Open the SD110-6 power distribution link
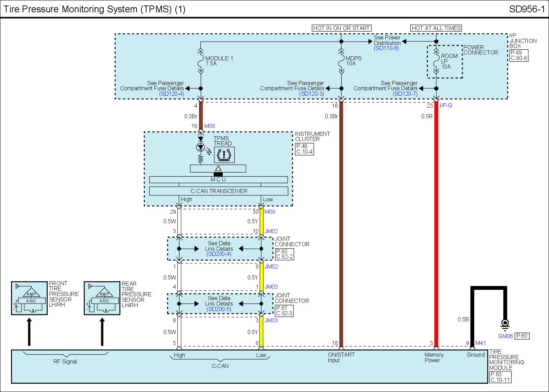Screen dimensions: 549x392 point(386,49)
